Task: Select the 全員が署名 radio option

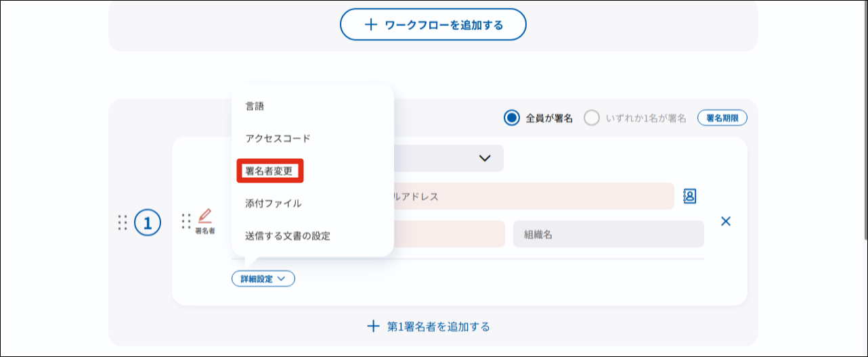Action: point(512,118)
